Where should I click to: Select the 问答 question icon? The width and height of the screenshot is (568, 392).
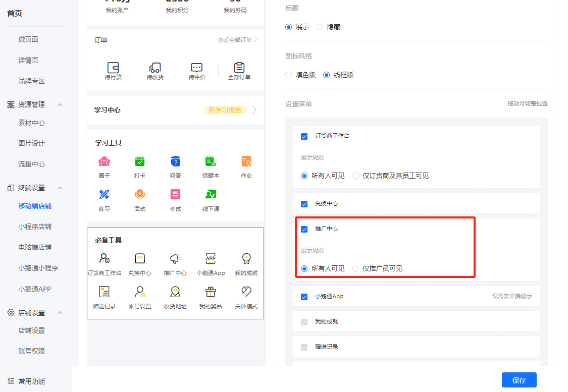(175, 161)
